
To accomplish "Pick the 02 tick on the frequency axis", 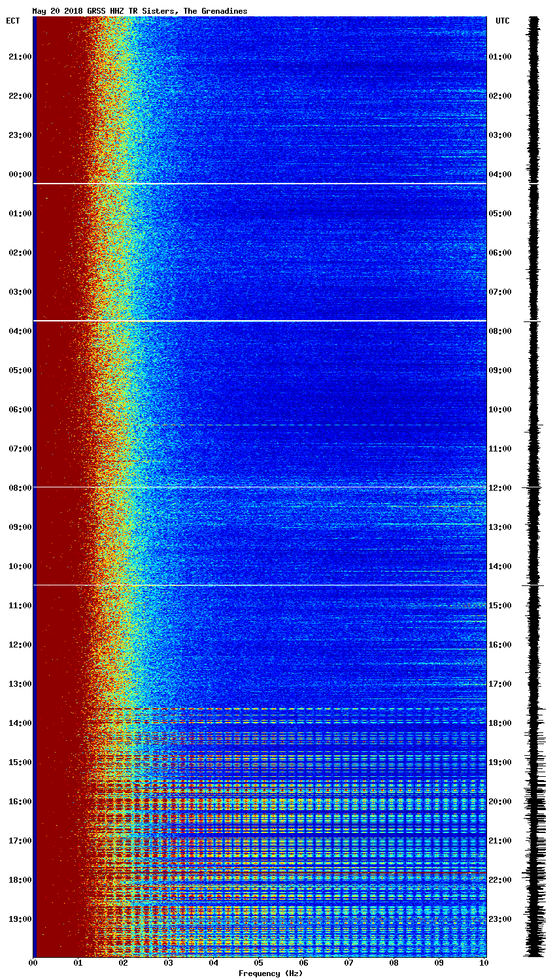I will coord(124,963).
